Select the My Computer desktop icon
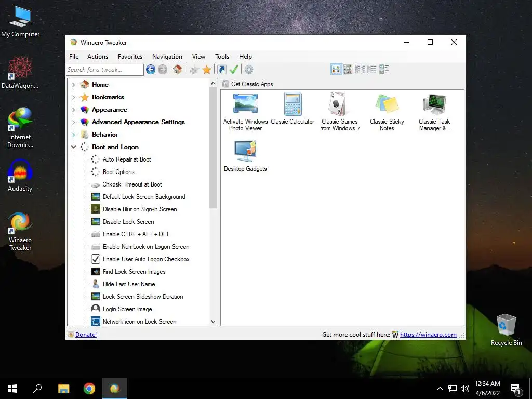 pyautogui.click(x=20, y=22)
